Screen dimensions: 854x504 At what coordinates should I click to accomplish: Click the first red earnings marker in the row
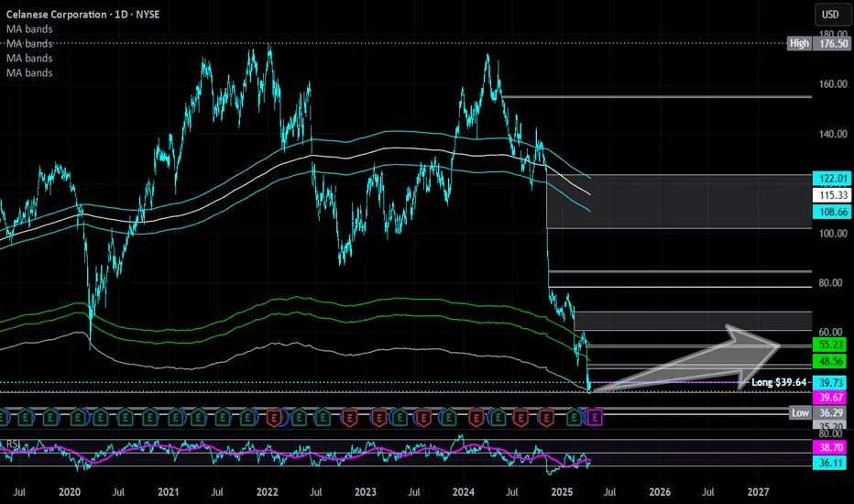click(274, 418)
